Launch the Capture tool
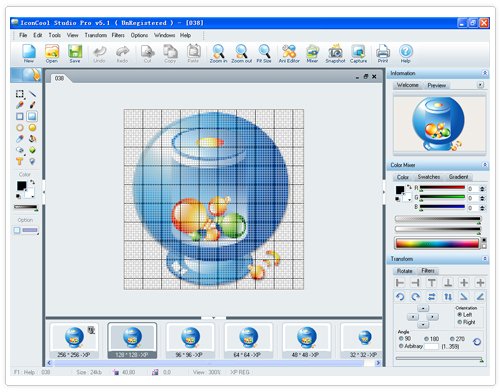Image resolution: width=500 pixels, height=392 pixels. coord(358,53)
